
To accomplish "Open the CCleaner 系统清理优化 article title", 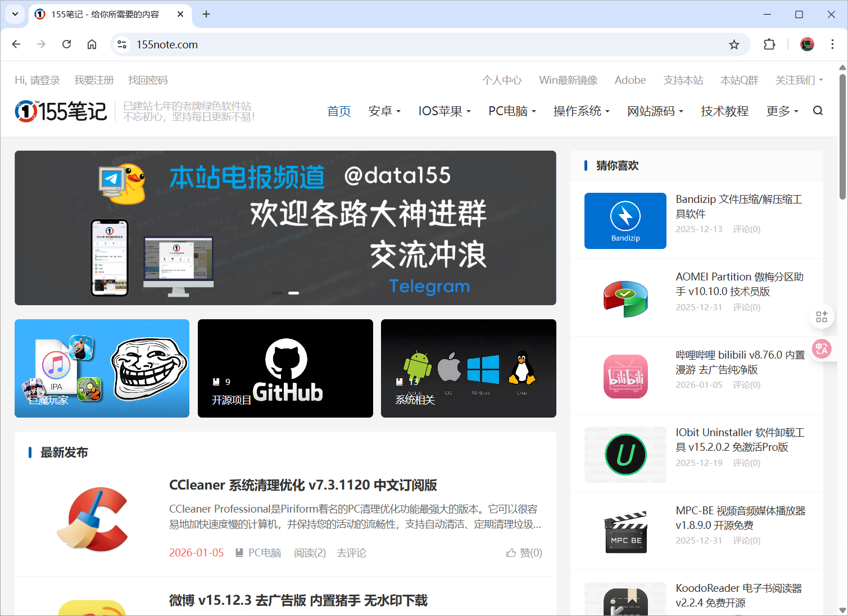I will point(303,485).
